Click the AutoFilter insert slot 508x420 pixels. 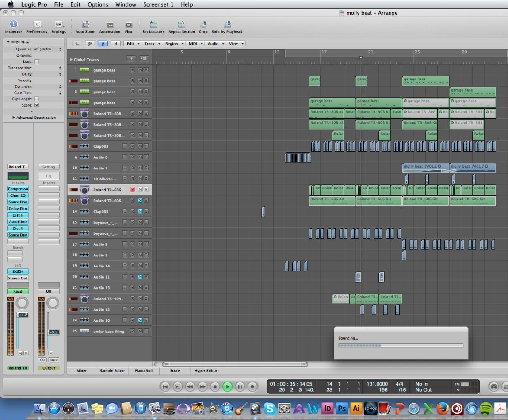18,221
